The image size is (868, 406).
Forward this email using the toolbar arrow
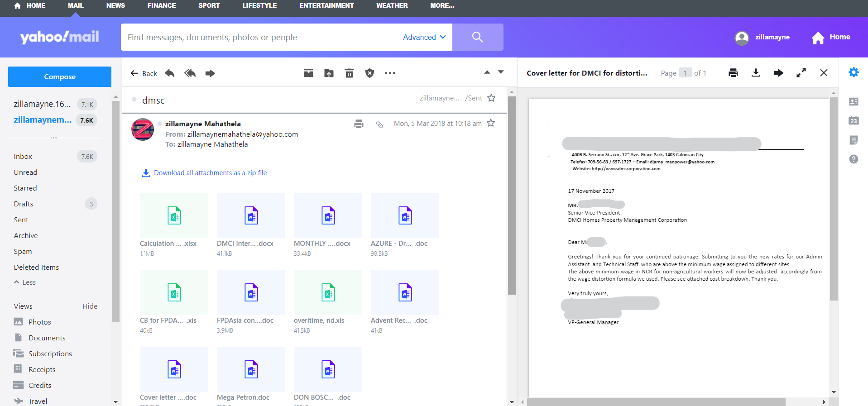coord(210,73)
